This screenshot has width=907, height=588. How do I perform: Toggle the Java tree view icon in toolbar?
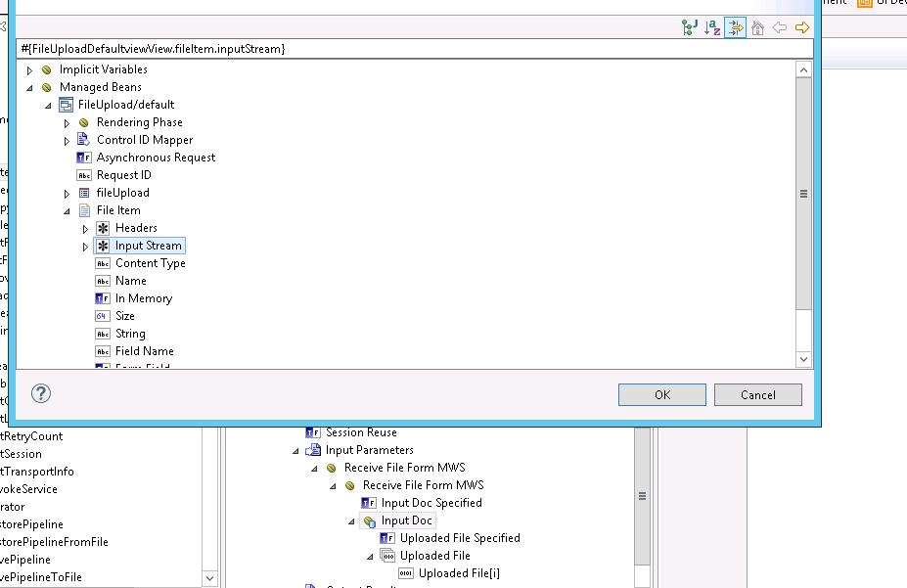click(x=690, y=27)
